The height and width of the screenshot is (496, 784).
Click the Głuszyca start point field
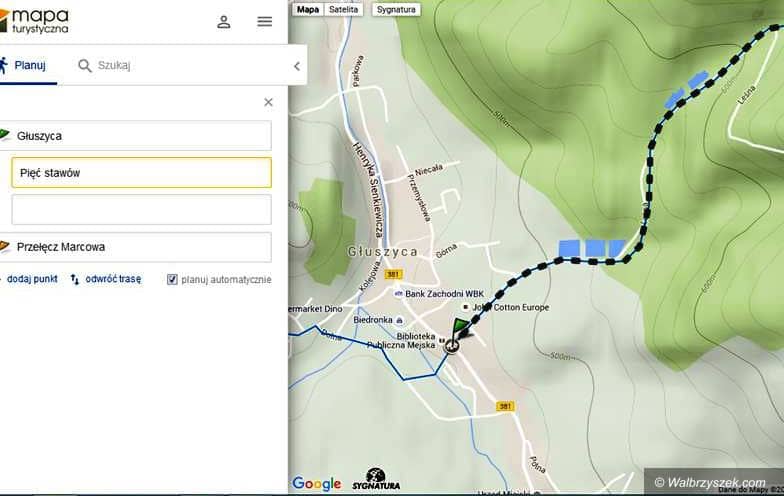pyautogui.click(x=141, y=136)
